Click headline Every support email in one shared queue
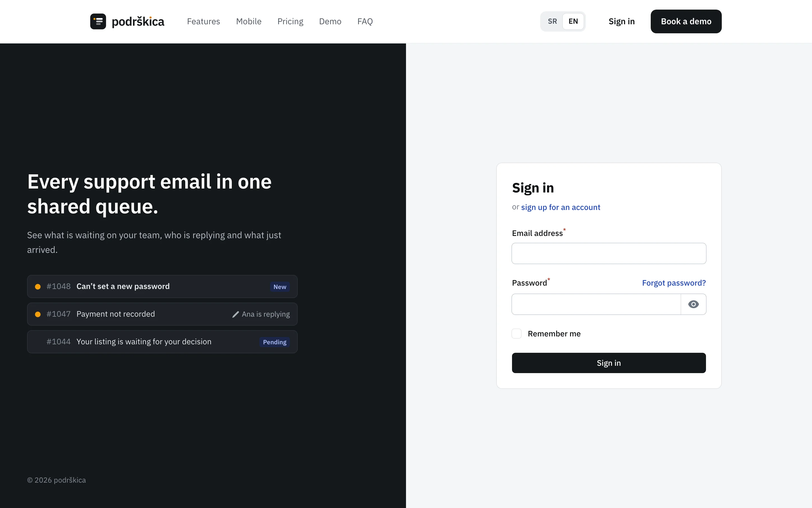Viewport: 812px width, 508px height. [x=149, y=194]
